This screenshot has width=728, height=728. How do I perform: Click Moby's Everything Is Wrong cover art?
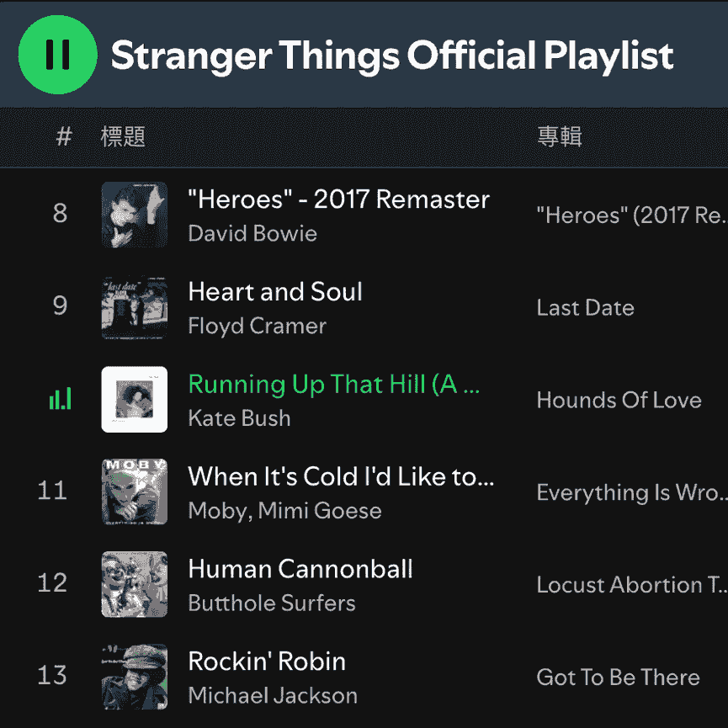point(135,492)
